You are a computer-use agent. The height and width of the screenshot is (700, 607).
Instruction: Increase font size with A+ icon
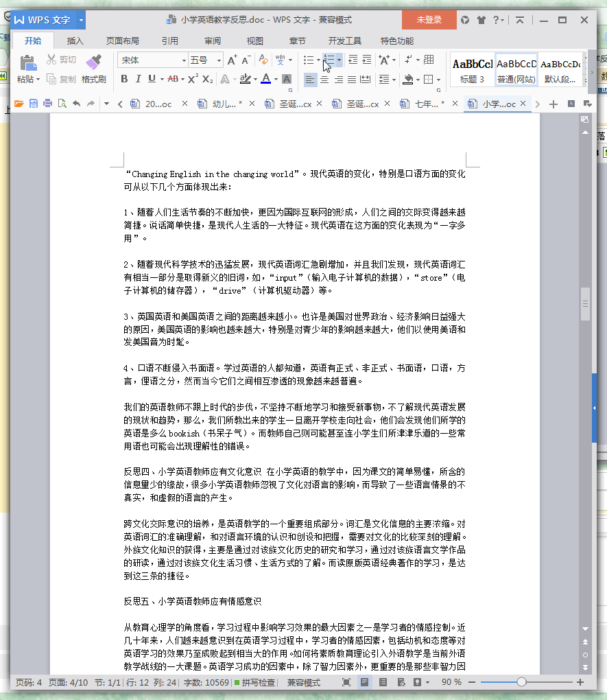[x=232, y=60]
